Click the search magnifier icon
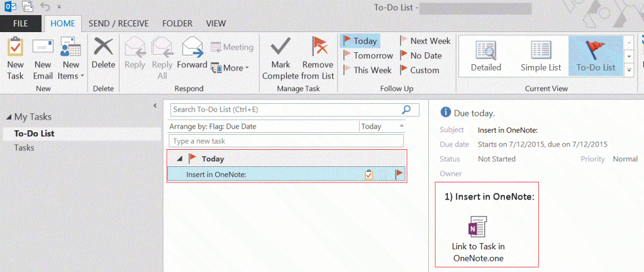 tap(406, 110)
